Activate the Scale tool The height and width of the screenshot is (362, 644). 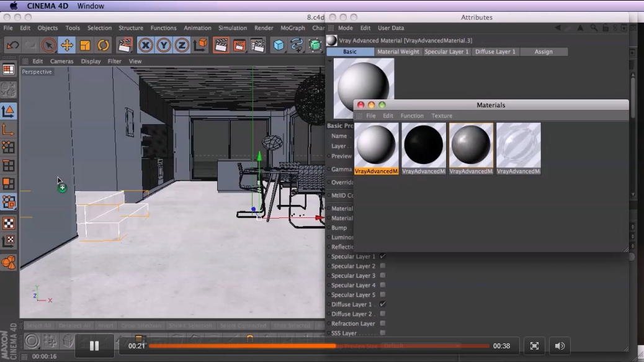point(85,45)
